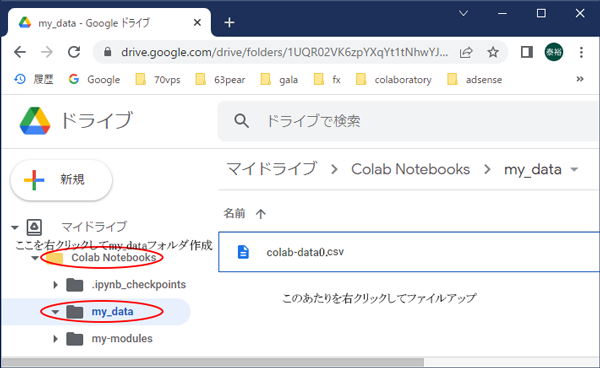The image size is (600, 368).
Task: Go back to the previous page
Action: pyautogui.click(x=20, y=52)
